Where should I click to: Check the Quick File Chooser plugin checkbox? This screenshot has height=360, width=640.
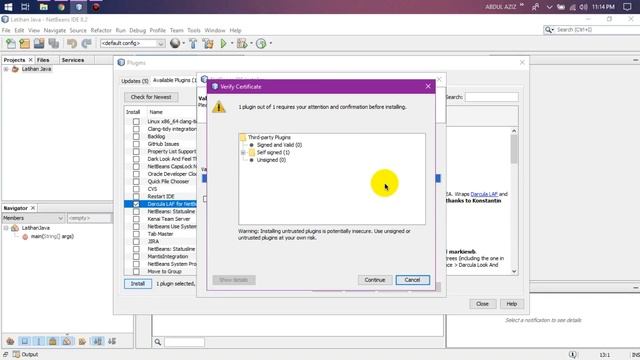coord(136,182)
